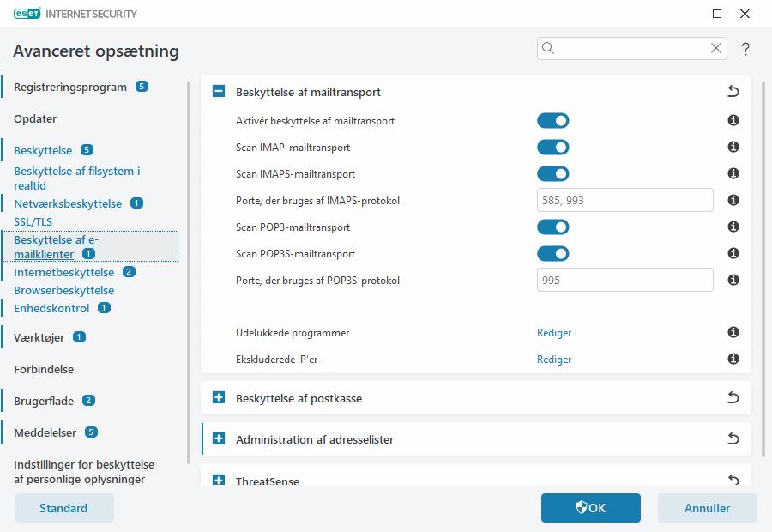Click the help question mark icon

click(745, 49)
